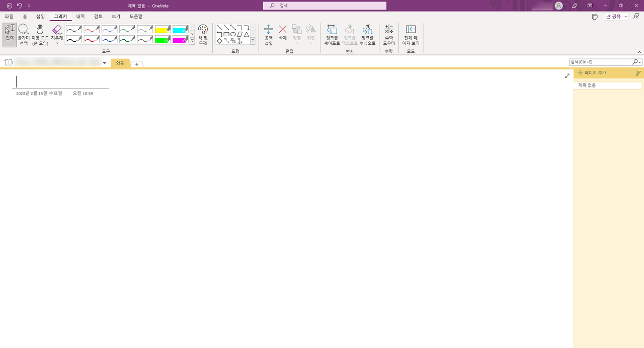The width and height of the screenshot is (644, 348).
Task: Click the 공유 share button
Action: coord(614,16)
